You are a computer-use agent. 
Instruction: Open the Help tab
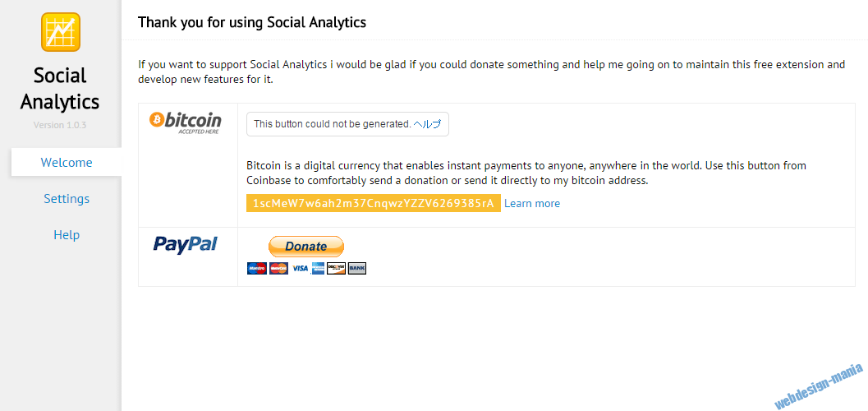67,235
